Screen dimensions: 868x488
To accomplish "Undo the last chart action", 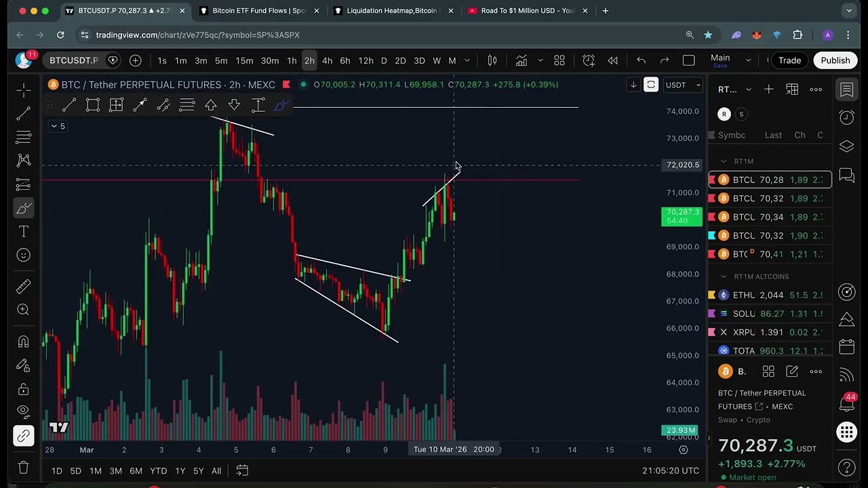I will tap(641, 60).
